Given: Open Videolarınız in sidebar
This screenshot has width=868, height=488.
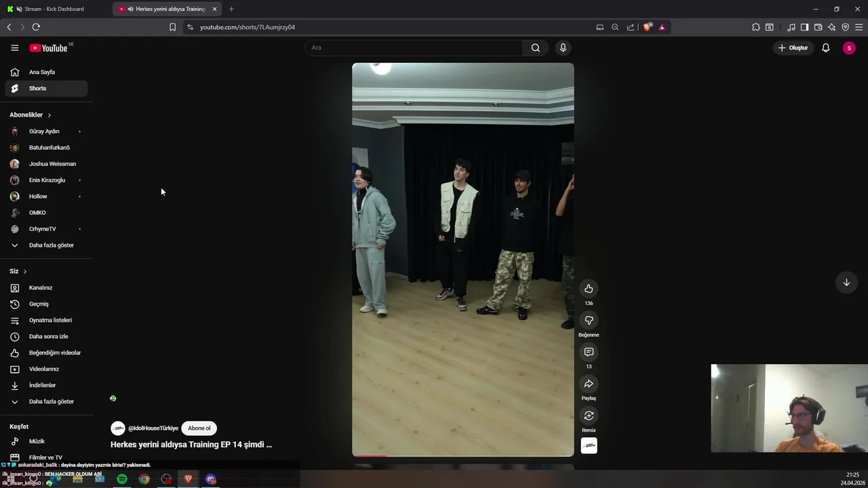Looking at the screenshot, I should pyautogui.click(x=46, y=369).
